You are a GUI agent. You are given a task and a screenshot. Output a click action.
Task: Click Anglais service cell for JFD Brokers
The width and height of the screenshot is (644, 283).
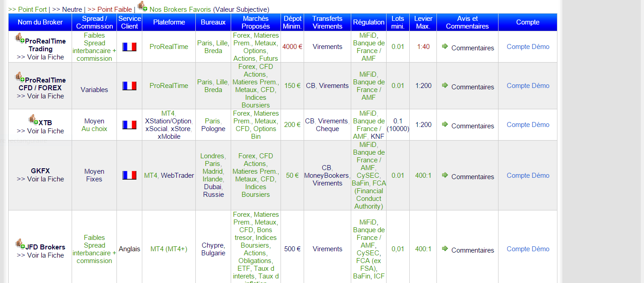(129, 249)
